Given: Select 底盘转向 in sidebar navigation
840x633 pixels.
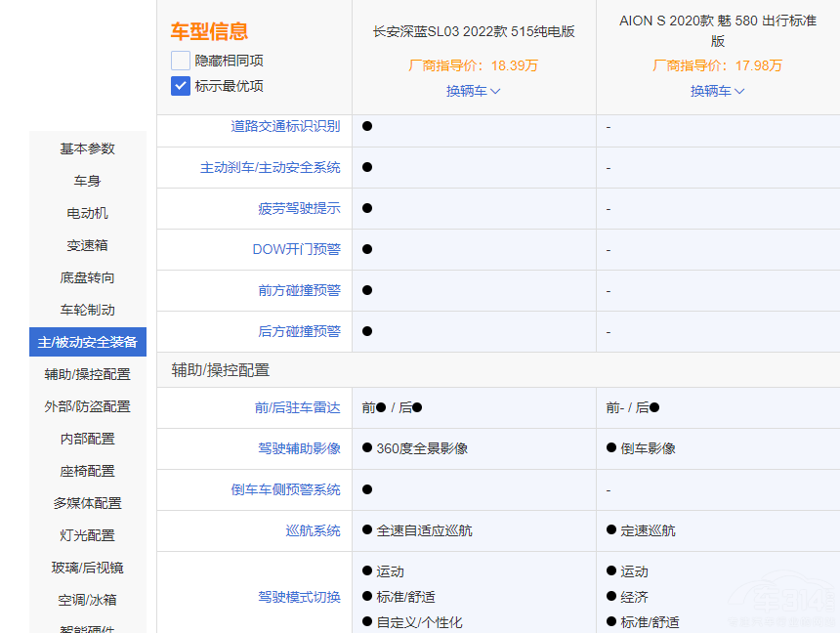Looking at the screenshot, I should pyautogui.click(x=88, y=277).
